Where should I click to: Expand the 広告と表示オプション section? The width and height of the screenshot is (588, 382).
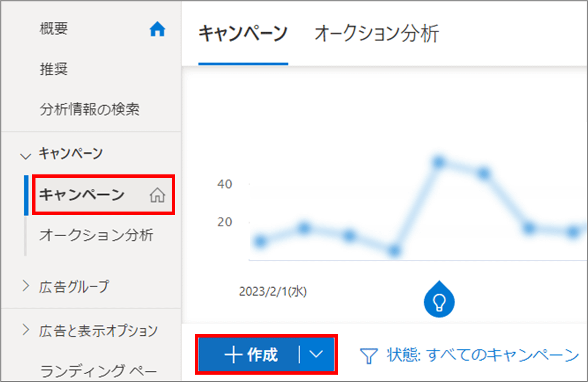(x=25, y=330)
